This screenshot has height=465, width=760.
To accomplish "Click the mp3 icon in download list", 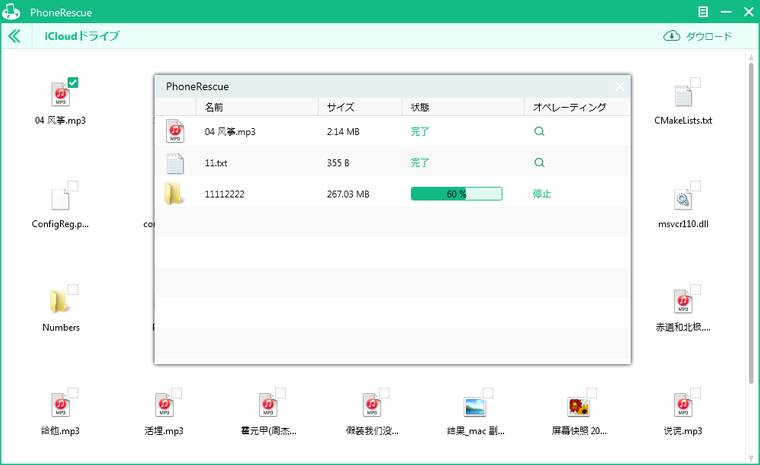I will coord(175,131).
